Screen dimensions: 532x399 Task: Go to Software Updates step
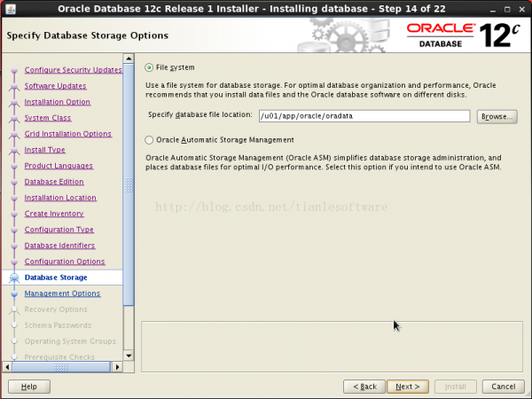tap(55, 86)
